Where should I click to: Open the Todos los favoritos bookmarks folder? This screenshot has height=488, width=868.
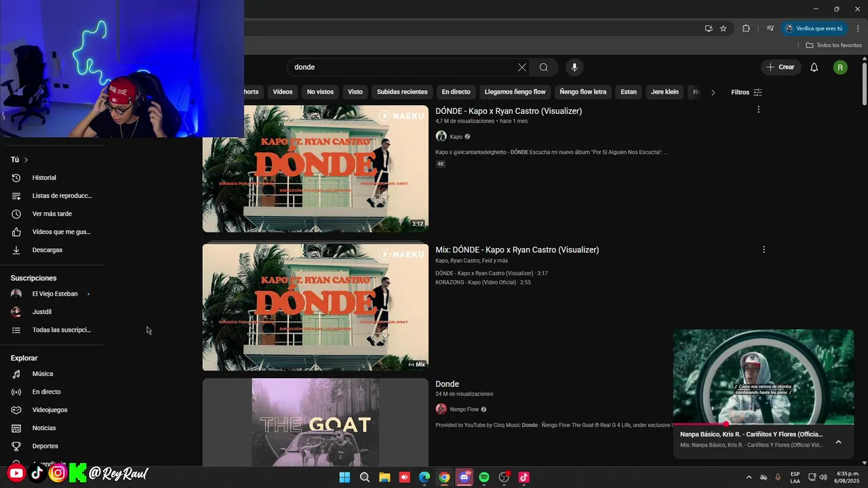coord(834,45)
